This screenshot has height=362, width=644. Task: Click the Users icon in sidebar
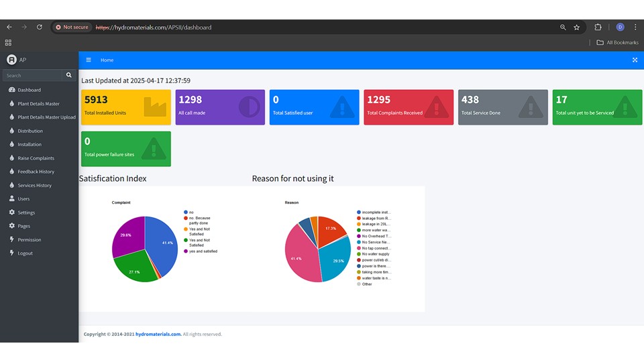(x=11, y=199)
